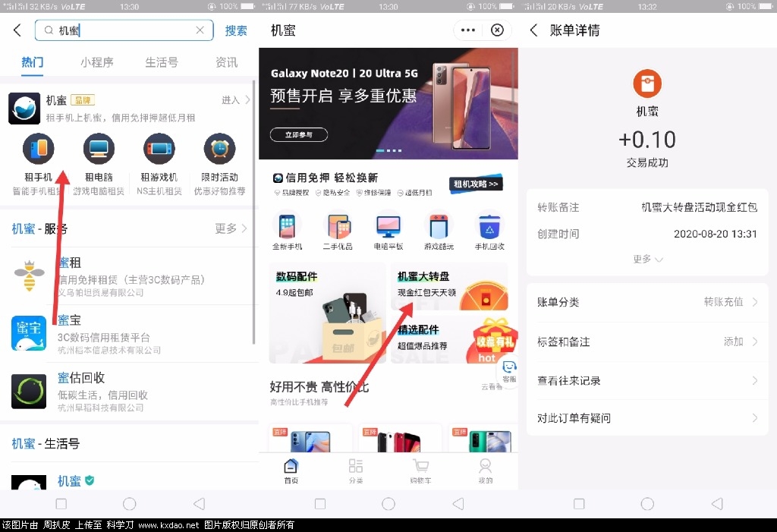Tap the 客服 customer service floating icon

pyautogui.click(x=509, y=371)
